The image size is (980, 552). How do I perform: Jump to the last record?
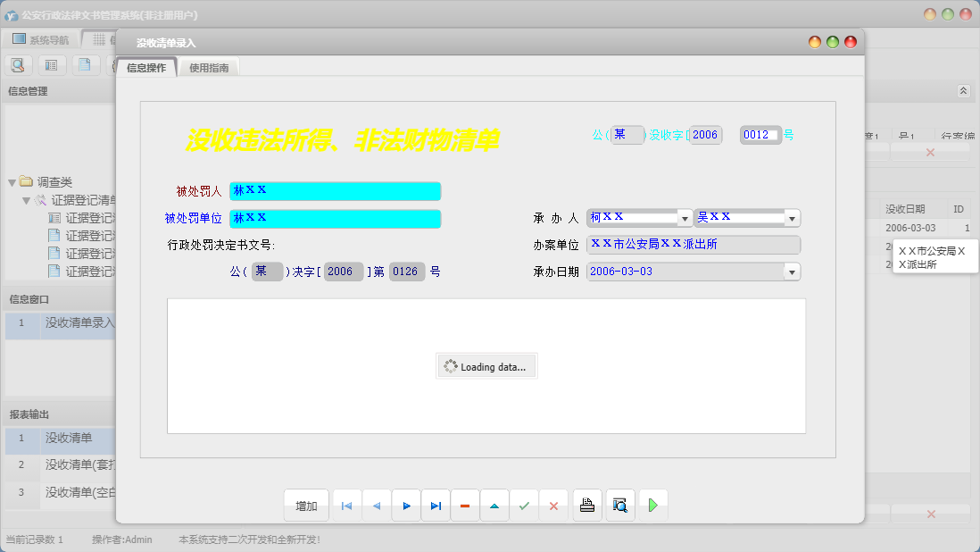pos(436,506)
